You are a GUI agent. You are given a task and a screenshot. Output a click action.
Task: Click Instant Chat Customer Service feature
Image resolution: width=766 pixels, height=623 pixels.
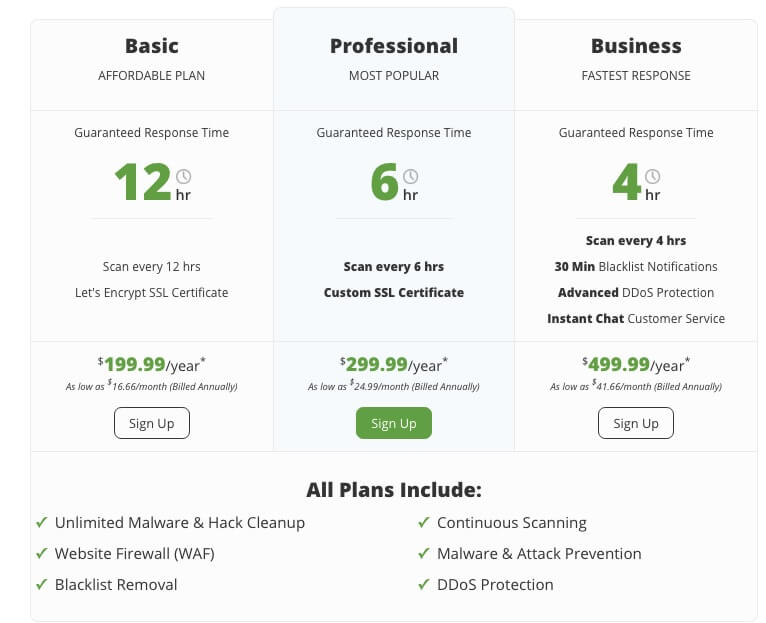(x=636, y=319)
